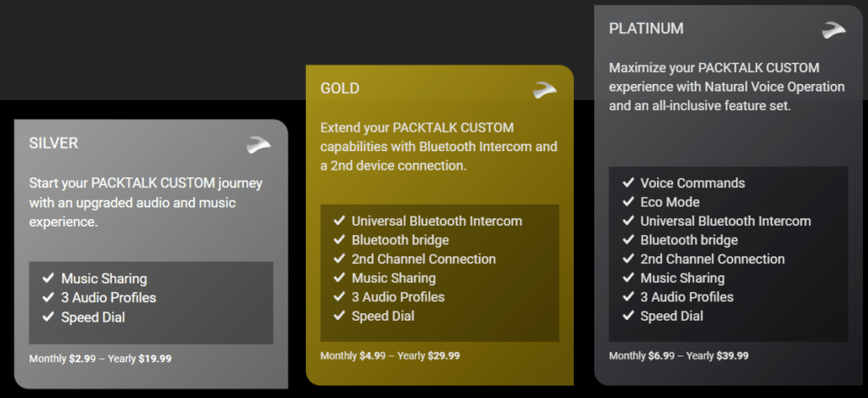868x398 pixels.
Task: Click Gold plan's 2nd Channel Connection checkmark
Action: point(339,259)
